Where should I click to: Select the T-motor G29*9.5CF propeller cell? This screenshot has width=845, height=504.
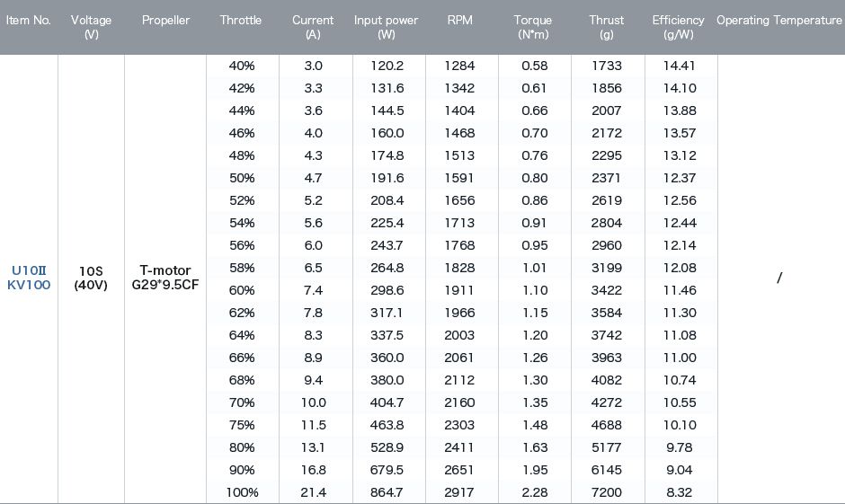[165, 278]
